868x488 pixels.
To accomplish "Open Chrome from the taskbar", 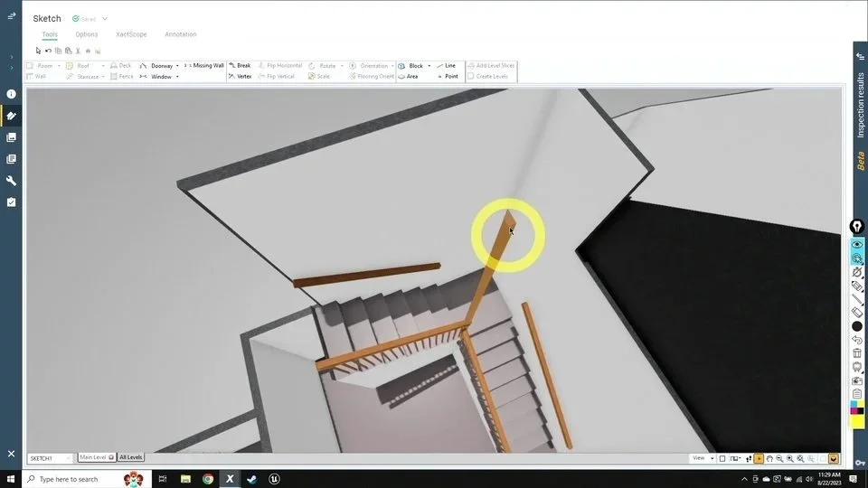I will pos(208,479).
